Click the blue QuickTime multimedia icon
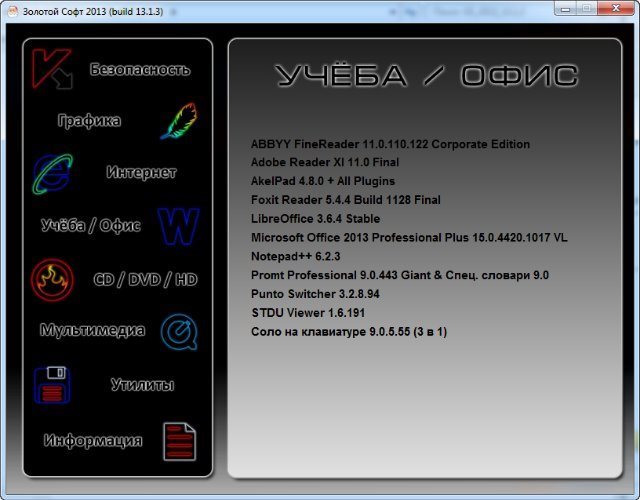 178,331
